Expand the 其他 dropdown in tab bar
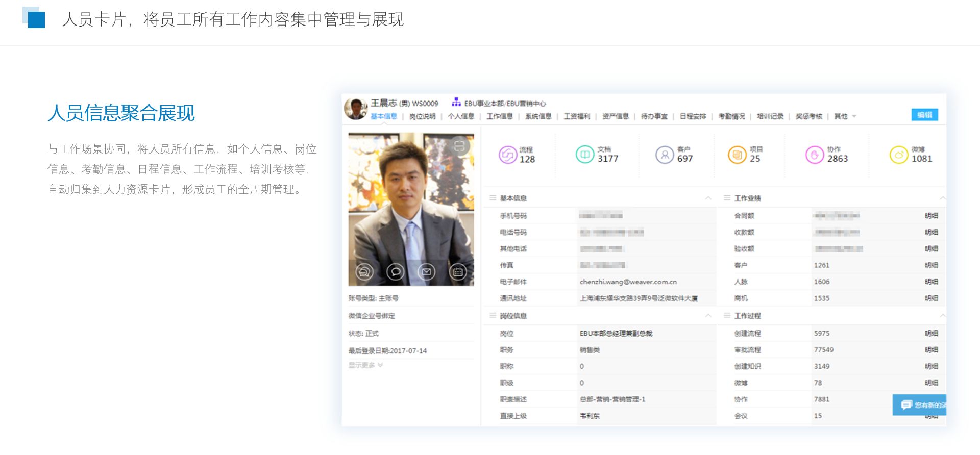 click(x=854, y=116)
